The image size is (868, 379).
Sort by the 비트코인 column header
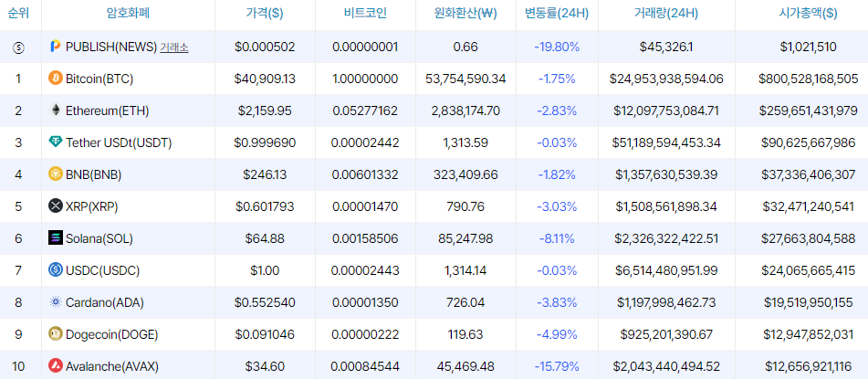point(365,14)
